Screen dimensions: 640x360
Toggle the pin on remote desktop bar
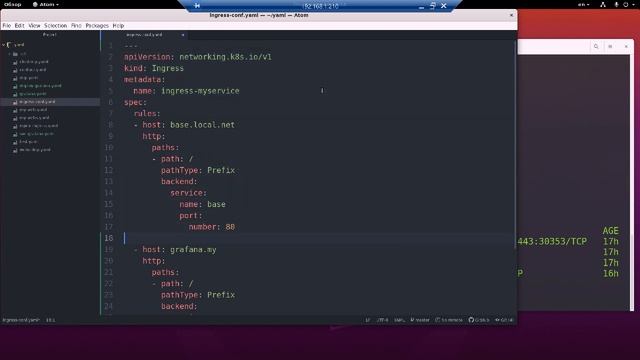click(x=197, y=6)
